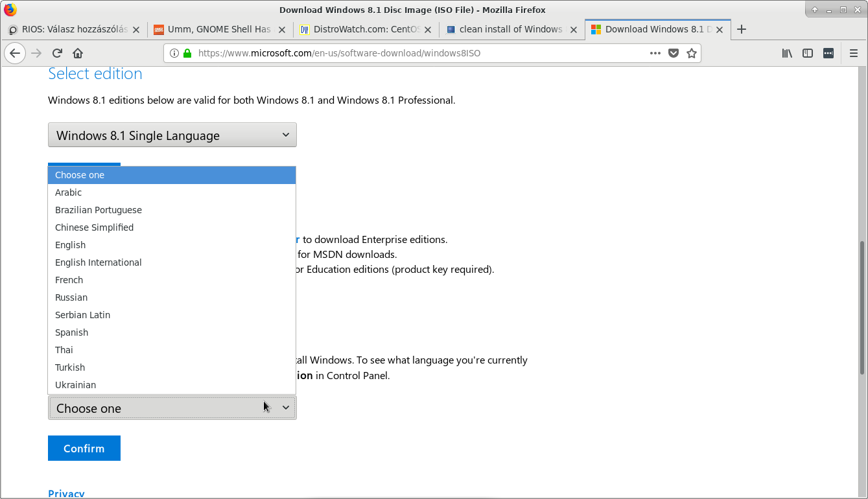Open page actions three-dot menu
868x499 pixels.
(655, 53)
